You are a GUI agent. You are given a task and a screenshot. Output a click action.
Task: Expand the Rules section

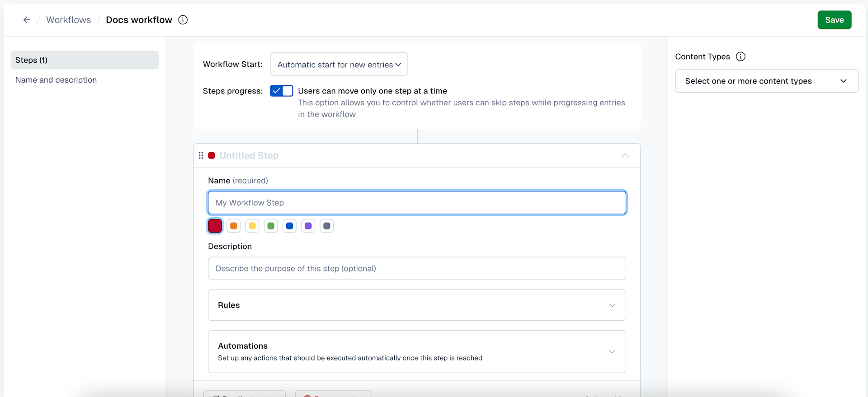tap(417, 305)
